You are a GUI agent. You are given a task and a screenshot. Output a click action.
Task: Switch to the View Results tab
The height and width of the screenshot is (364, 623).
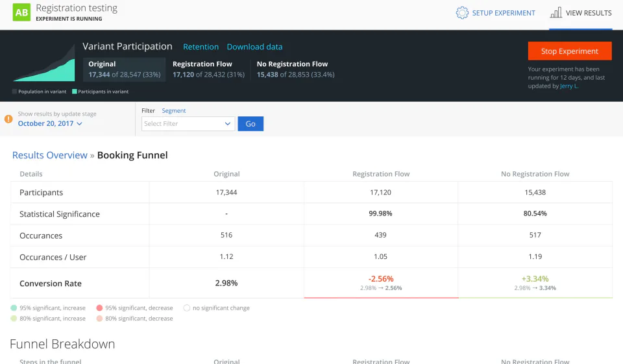click(x=581, y=13)
